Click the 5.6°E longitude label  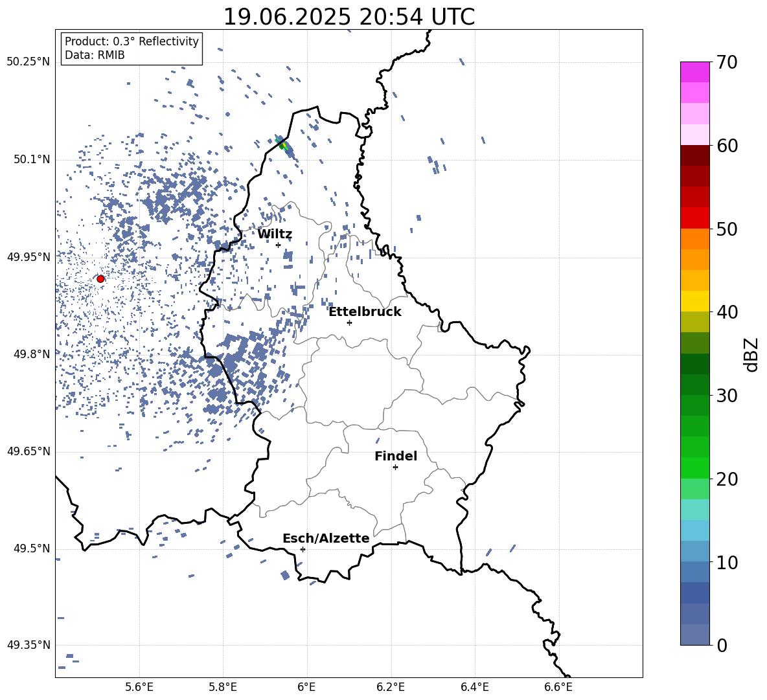(x=139, y=688)
